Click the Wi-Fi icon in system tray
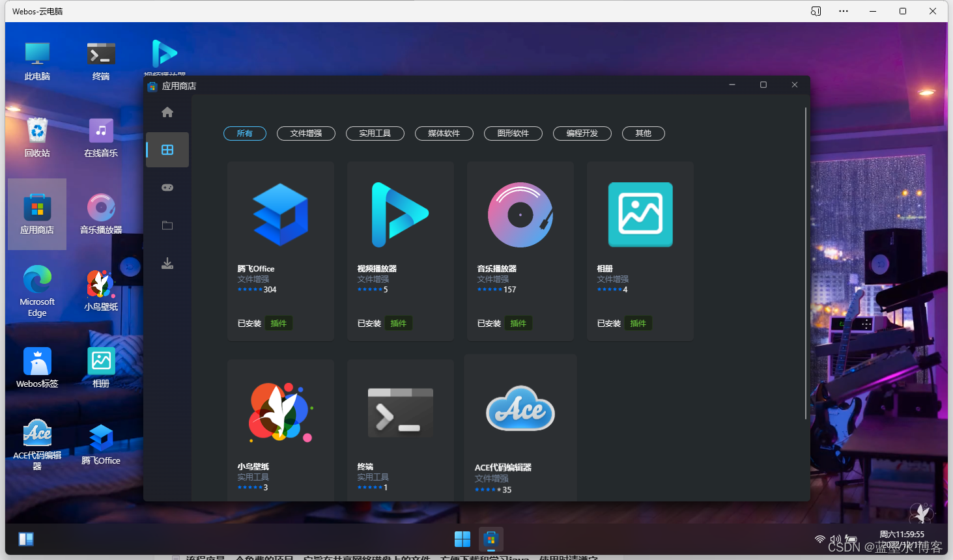The image size is (953, 560). (x=820, y=539)
